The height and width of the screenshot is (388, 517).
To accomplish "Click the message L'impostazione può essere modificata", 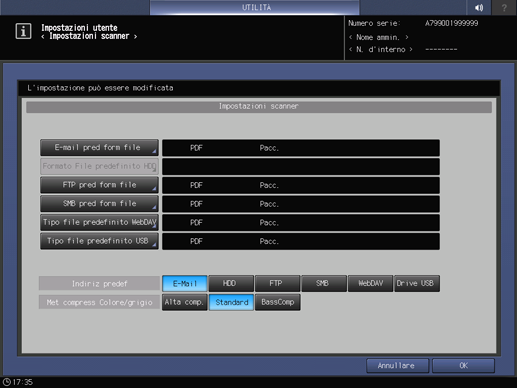I will click(x=100, y=88).
